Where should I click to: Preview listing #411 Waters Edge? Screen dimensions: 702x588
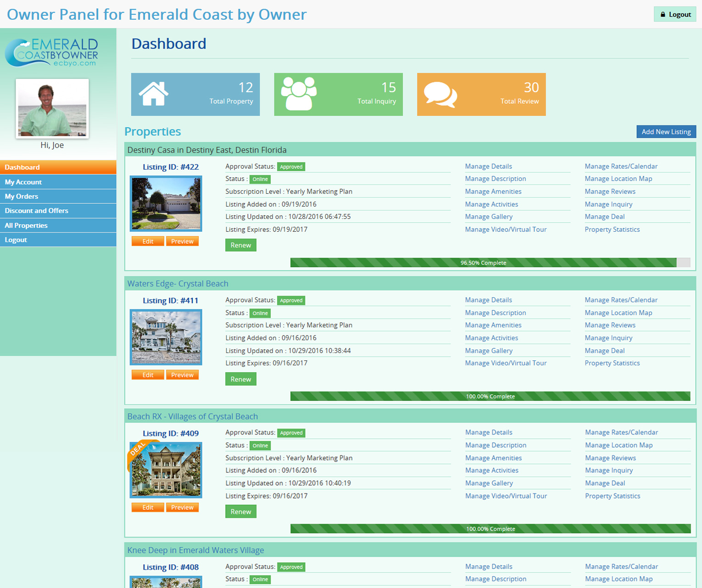(182, 375)
